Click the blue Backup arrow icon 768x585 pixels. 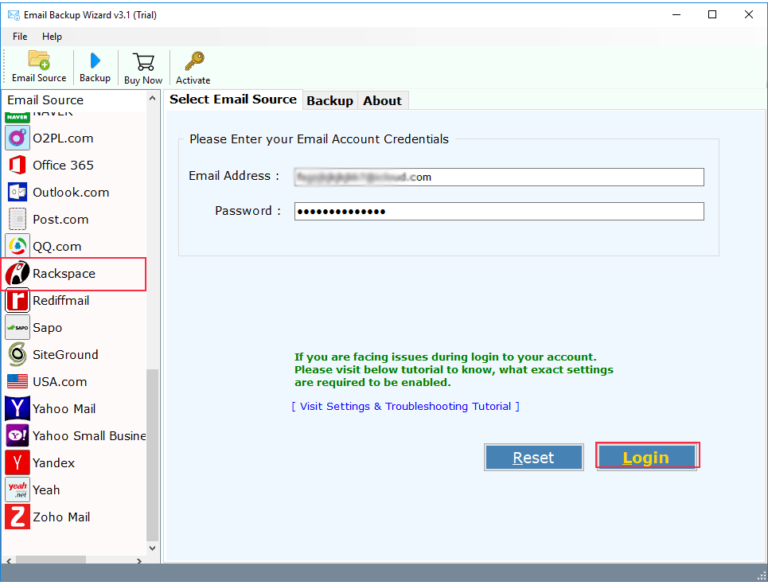coord(95,61)
